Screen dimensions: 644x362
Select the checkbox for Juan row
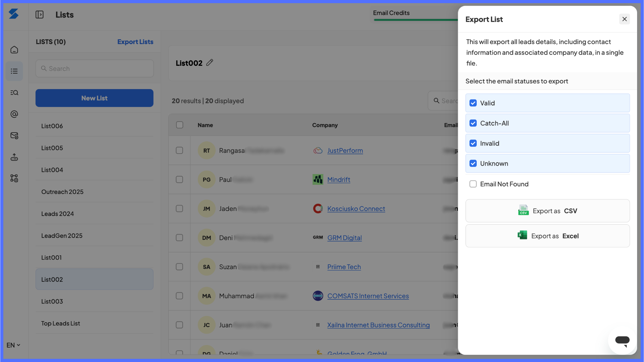pyautogui.click(x=180, y=325)
